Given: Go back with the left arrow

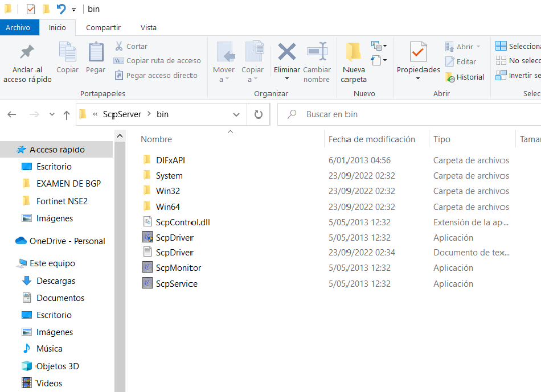Looking at the screenshot, I should click(12, 114).
